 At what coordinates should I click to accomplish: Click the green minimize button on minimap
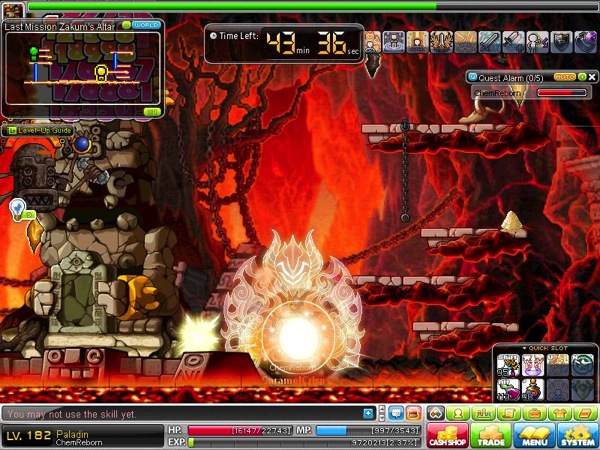(126, 25)
